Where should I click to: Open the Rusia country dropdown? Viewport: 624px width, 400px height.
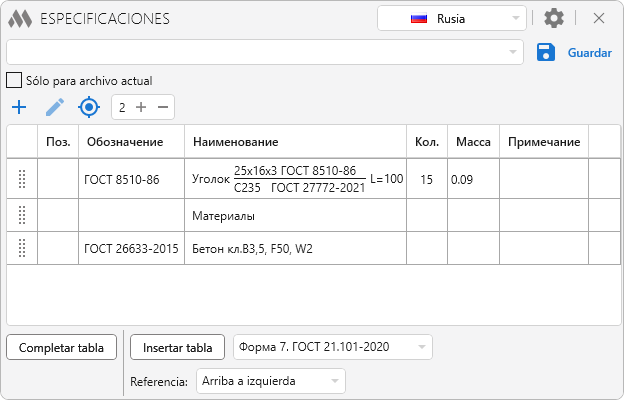(452, 18)
